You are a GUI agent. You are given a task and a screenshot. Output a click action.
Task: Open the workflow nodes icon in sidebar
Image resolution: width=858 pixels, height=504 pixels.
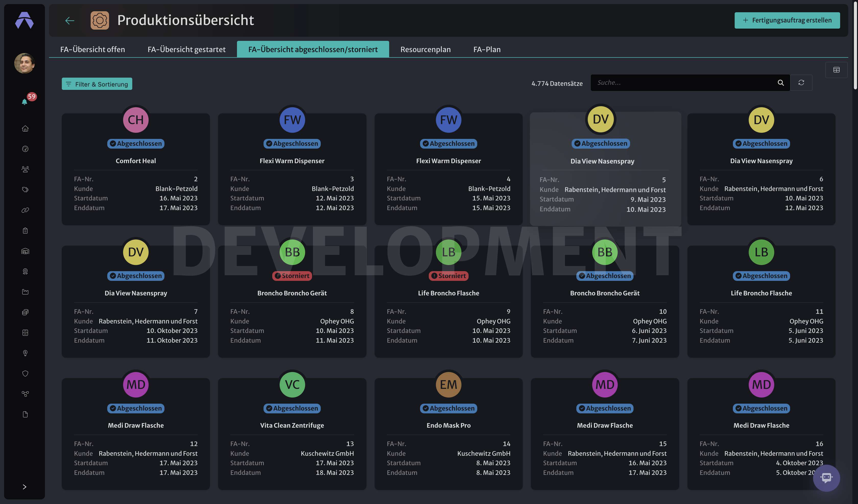click(25, 394)
